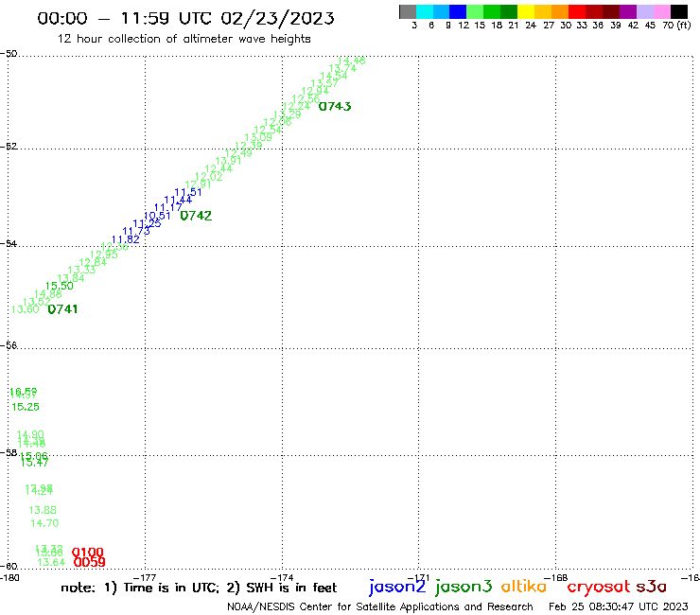Click the -52 latitude axis label
This screenshot has width=700, height=615.
point(9,147)
